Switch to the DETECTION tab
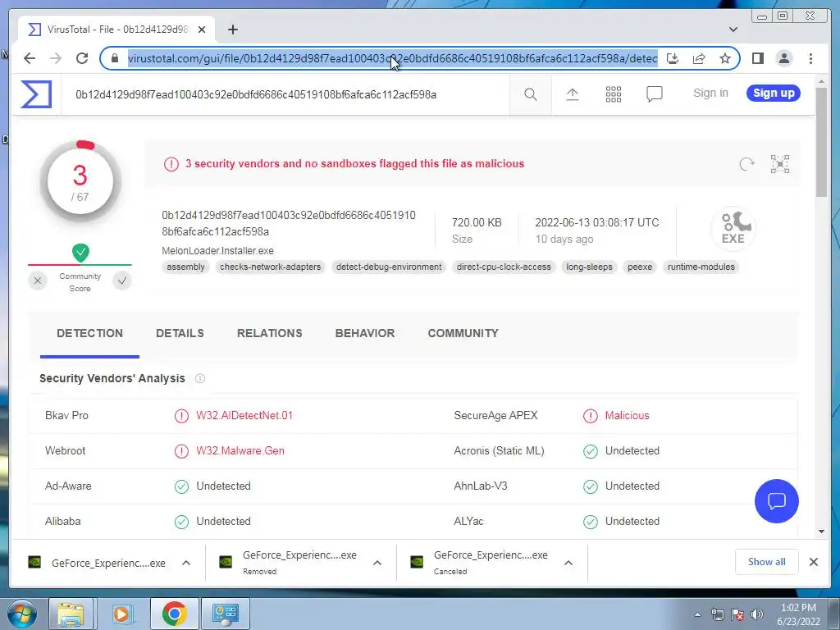 pyautogui.click(x=89, y=333)
